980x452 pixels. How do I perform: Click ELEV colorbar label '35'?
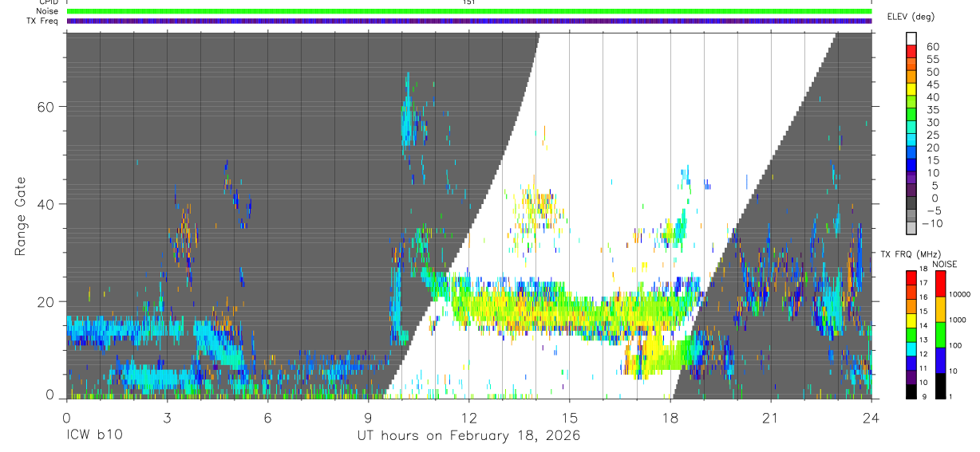tap(933, 110)
